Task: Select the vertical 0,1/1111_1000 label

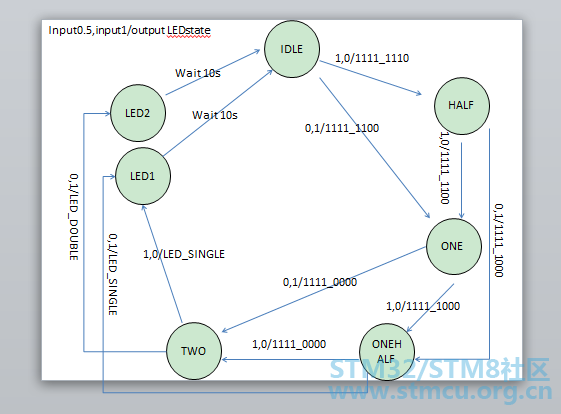Action: click(x=499, y=240)
